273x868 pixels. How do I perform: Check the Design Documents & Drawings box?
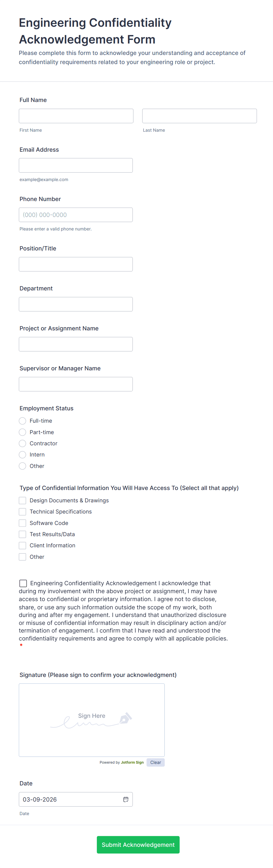pyautogui.click(x=23, y=500)
